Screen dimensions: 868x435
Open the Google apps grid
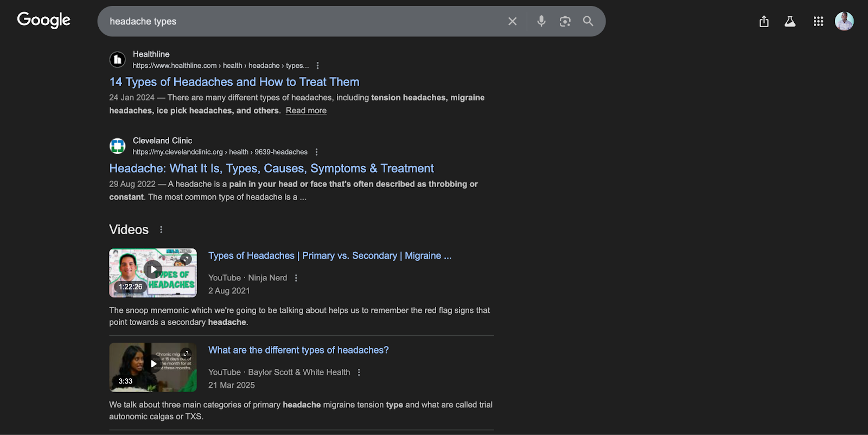818,21
